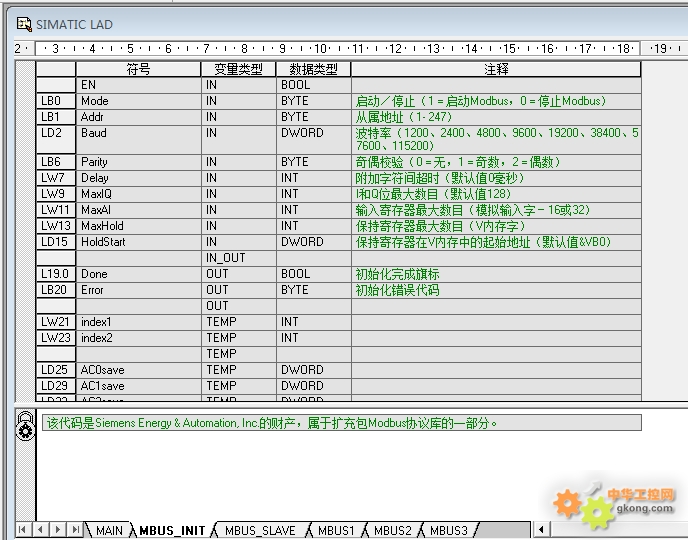This screenshot has width=688, height=540.
Task: Select the LD15 address cell
Action: click(x=56, y=242)
